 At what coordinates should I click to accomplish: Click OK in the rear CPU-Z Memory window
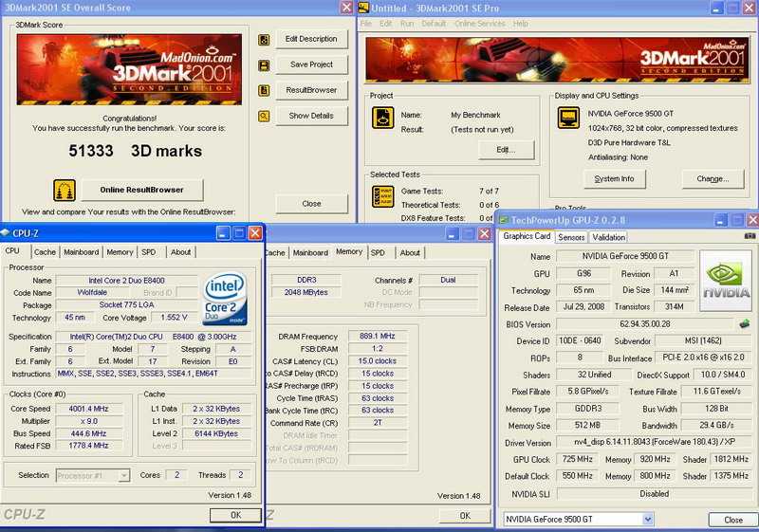[x=465, y=516]
